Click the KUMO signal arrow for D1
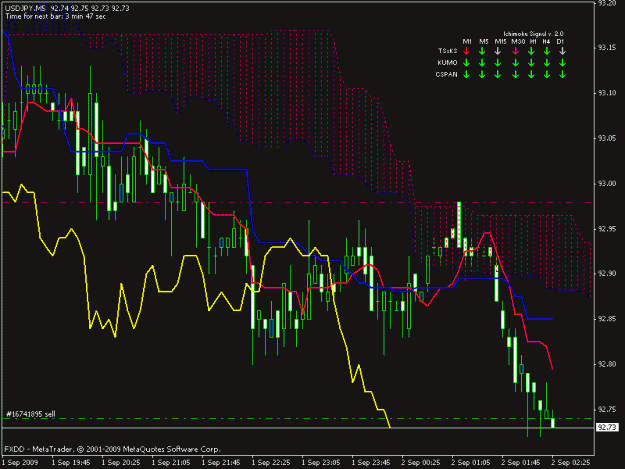Viewport: 625px width, 469px height. tap(562, 63)
